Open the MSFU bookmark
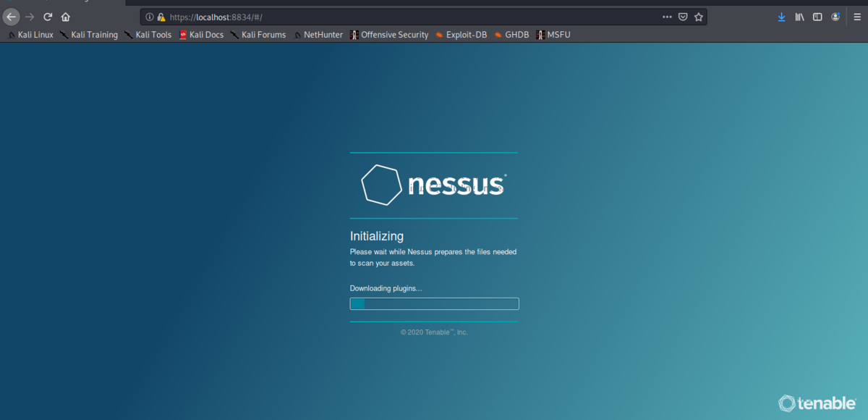 click(x=553, y=35)
